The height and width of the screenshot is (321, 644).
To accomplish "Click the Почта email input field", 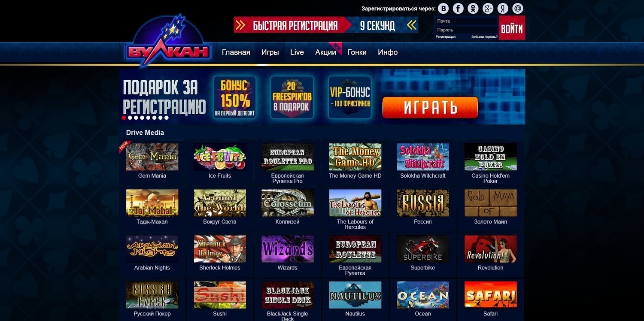I will tap(466, 21).
